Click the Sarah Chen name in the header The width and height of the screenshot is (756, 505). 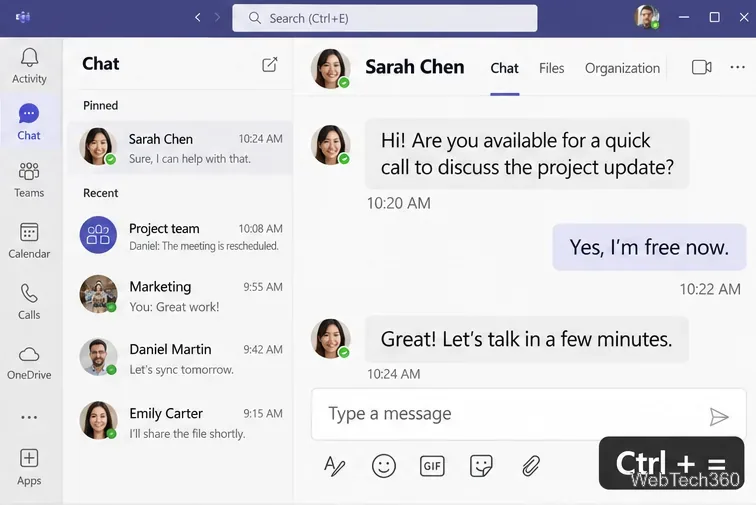415,67
